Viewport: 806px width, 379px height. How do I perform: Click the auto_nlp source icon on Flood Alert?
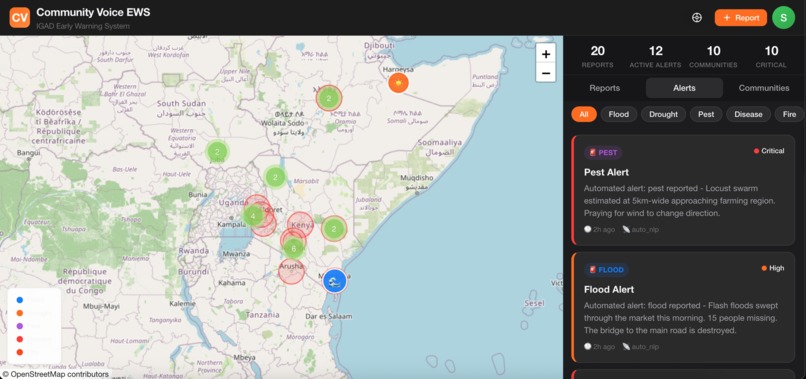pos(626,347)
